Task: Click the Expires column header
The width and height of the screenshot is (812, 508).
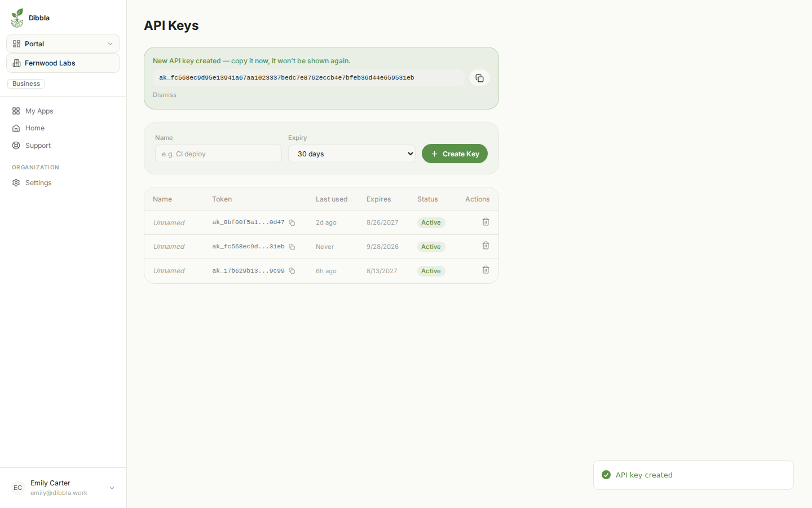Action: coord(378,199)
